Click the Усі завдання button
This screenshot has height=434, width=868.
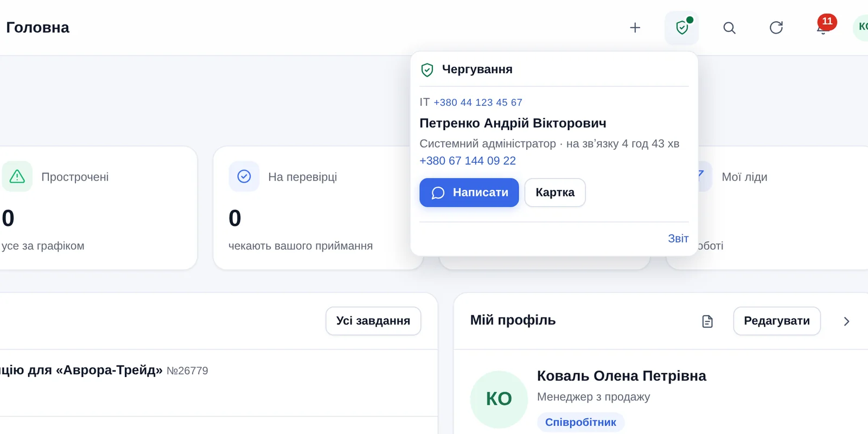(373, 321)
